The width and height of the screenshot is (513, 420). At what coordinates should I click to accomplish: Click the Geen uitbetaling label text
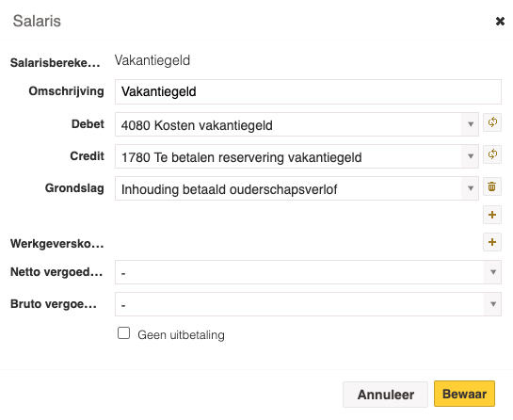[181, 335]
